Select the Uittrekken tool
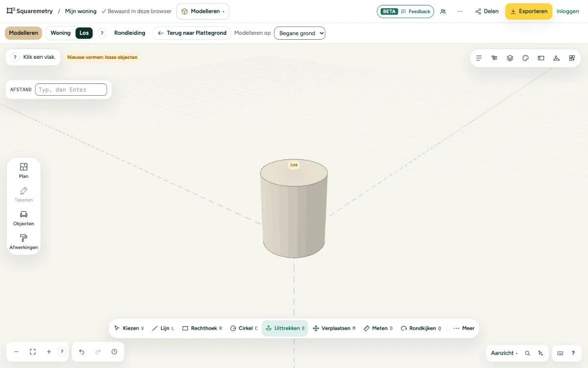This screenshot has width=588, height=368. coord(285,328)
